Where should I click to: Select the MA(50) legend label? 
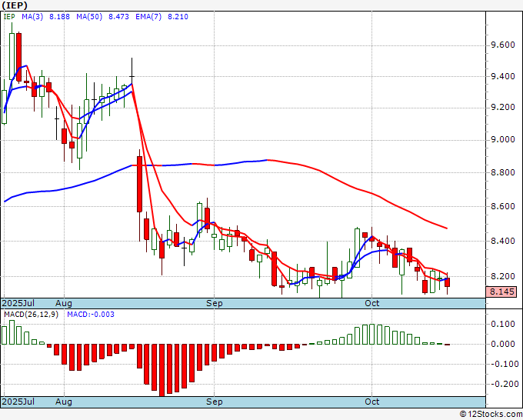[89, 17]
